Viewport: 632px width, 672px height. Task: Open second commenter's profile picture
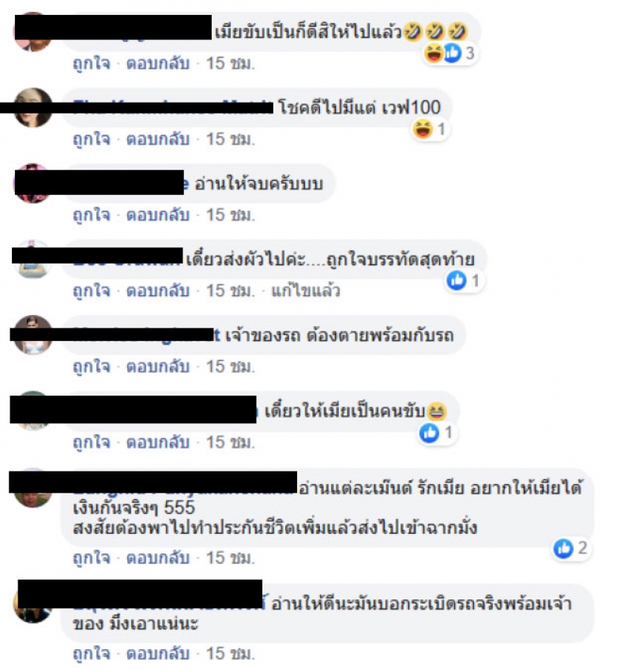tap(33, 107)
